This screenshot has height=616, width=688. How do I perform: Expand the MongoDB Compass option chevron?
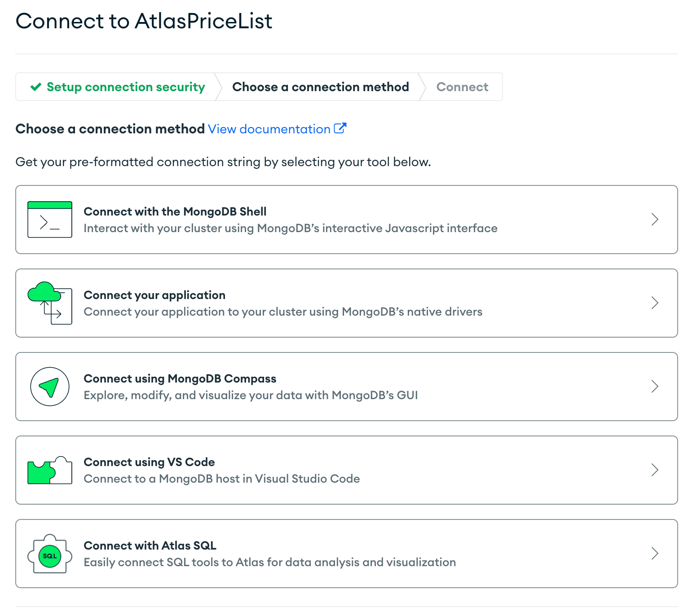point(655,387)
